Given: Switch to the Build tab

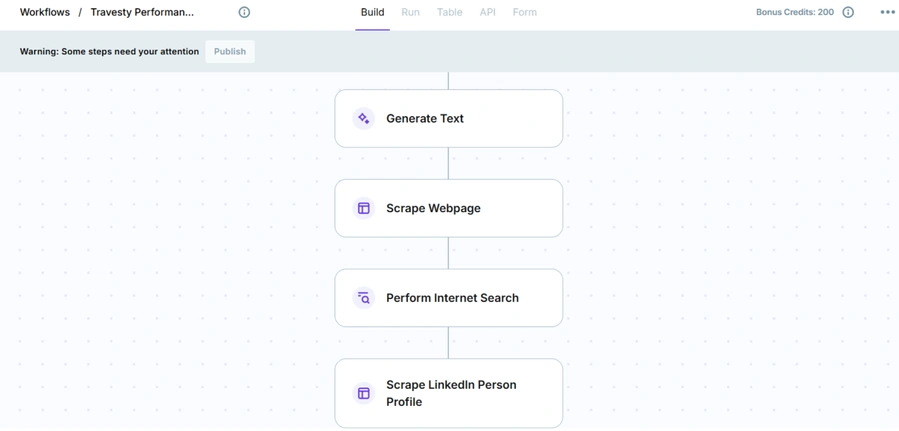Looking at the screenshot, I should 372,12.
